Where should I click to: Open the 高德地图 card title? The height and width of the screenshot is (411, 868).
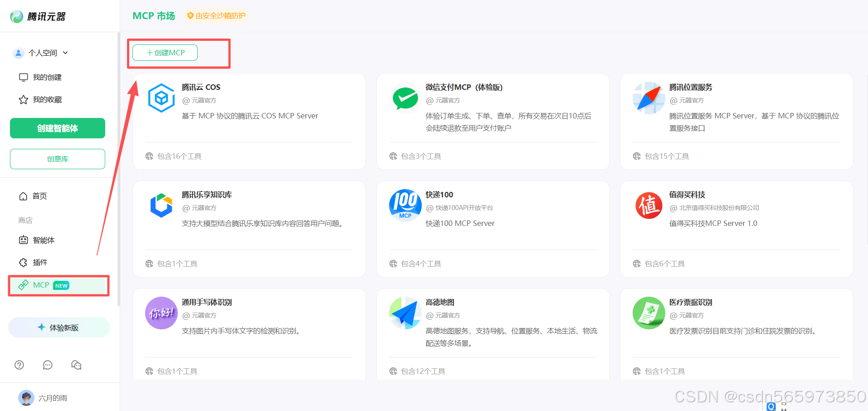tap(440, 302)
